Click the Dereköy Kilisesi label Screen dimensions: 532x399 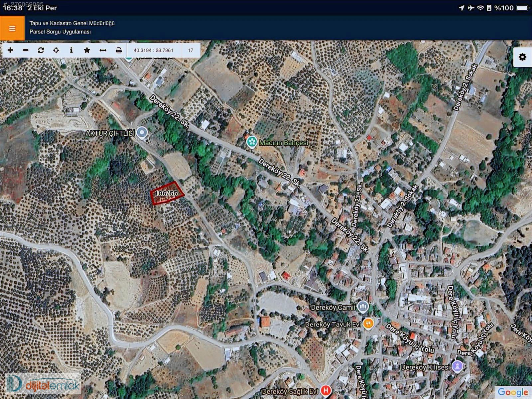(x=425, y=367)
